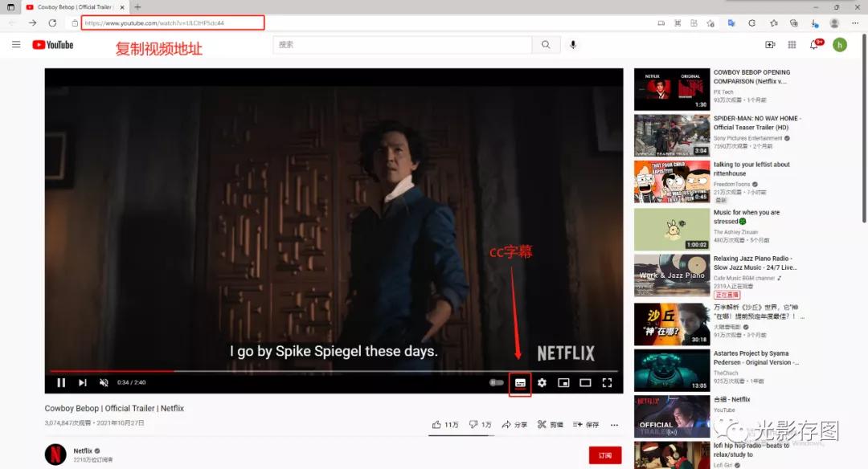The image size is (868, 469).
Task: Enter fullscreen mode
Action: [x=608, y=383]
